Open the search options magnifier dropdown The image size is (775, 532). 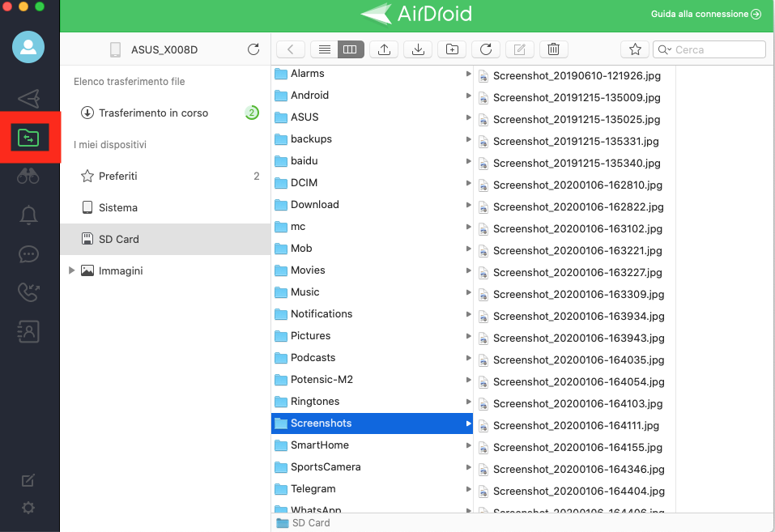tap(665, 49)
